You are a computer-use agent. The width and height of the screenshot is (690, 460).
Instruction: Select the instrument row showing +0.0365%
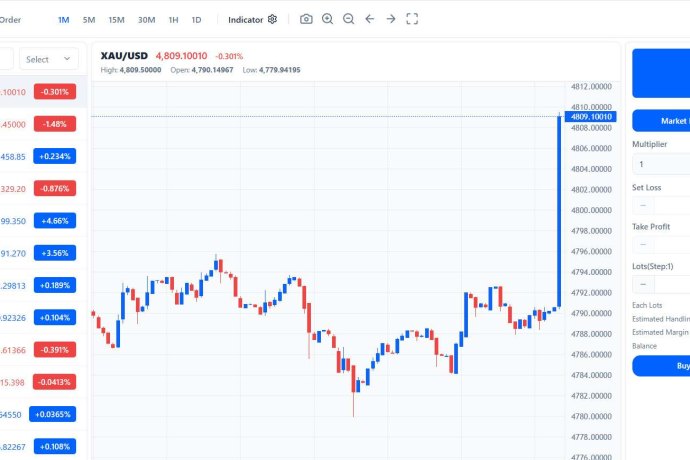pos(43,414)
